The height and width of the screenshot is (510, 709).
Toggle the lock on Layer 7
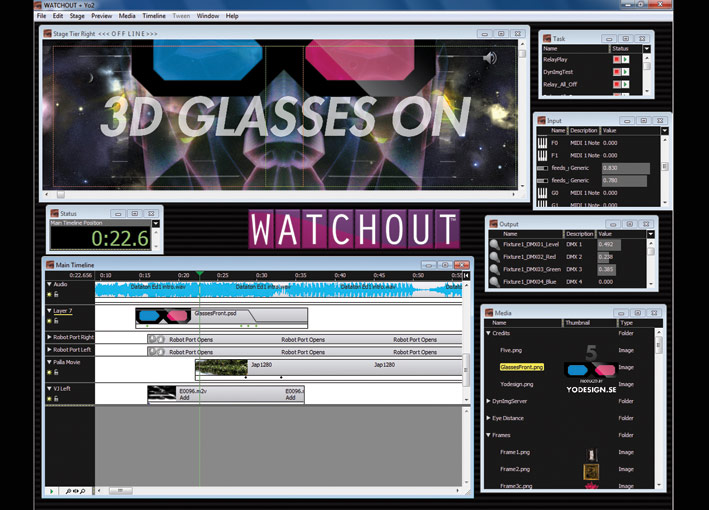coord(56,321)
